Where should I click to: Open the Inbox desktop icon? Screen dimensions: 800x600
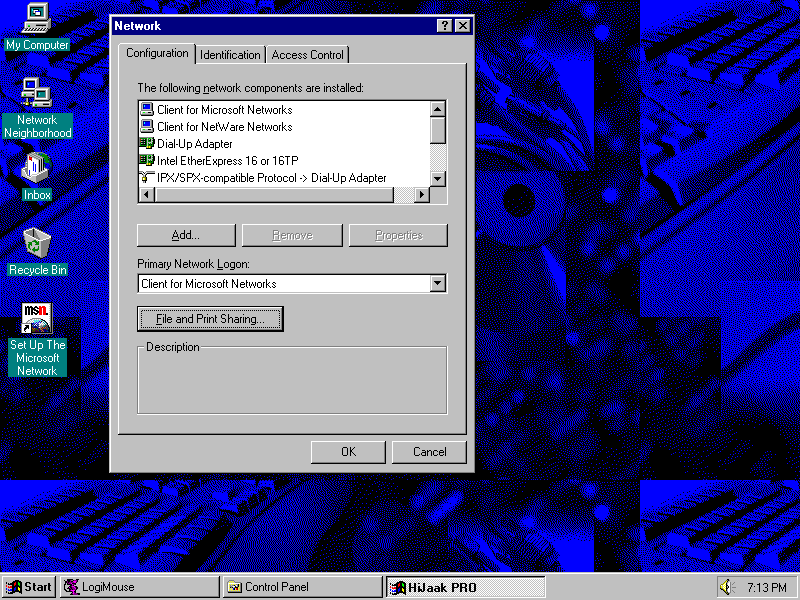37,168
